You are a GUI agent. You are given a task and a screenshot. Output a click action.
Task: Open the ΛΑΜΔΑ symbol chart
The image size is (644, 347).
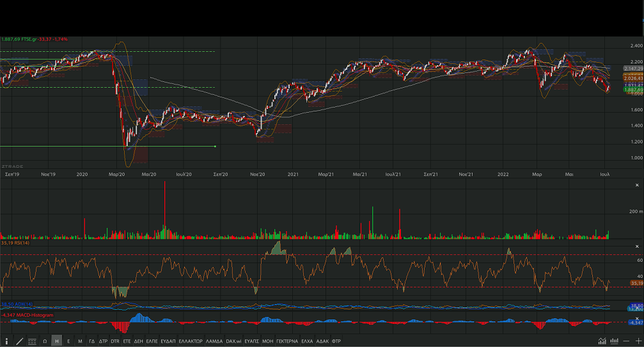214,341
